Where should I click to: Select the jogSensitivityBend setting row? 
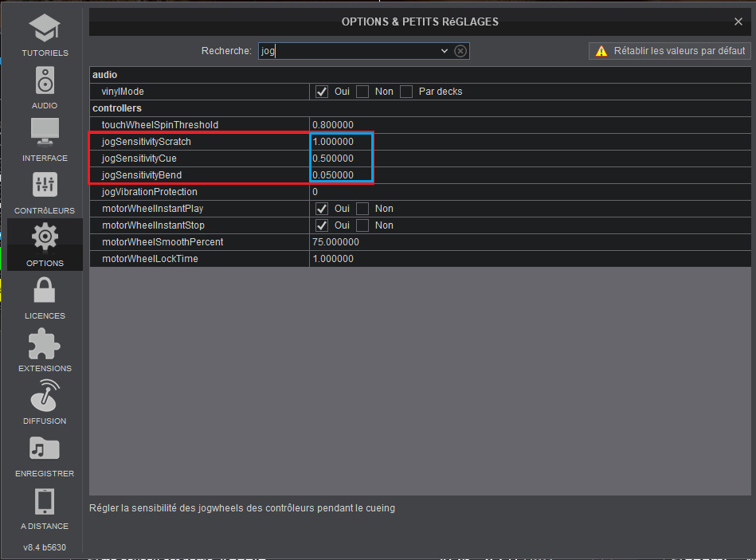point(199,175)
